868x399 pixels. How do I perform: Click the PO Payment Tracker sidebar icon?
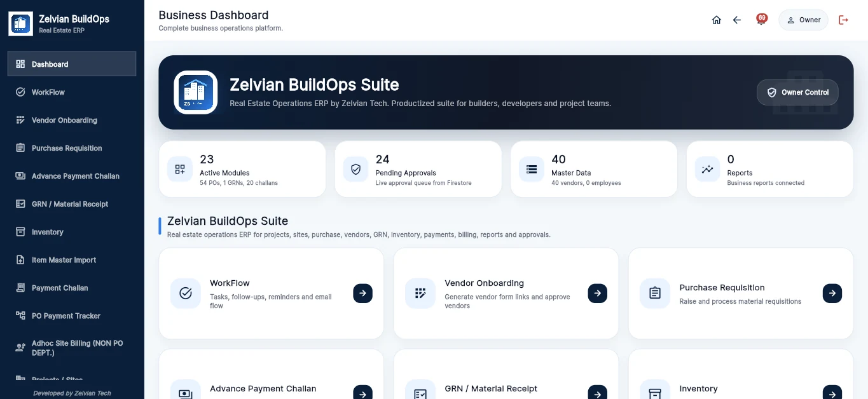(x=20, y=316)
